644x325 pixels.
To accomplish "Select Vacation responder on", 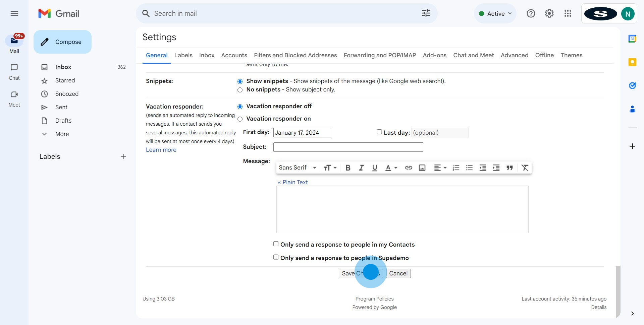I will coord(240,119).
